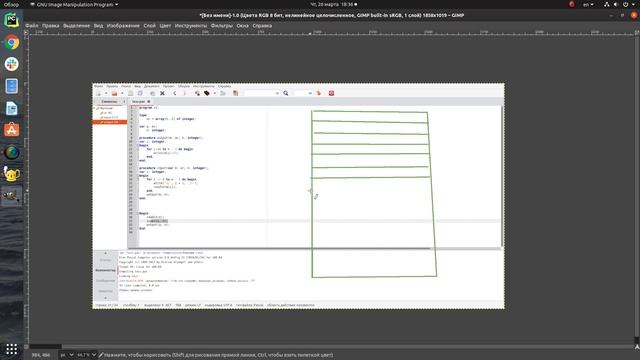Click the pointer coordinates readout in status bar

click(x=41, y=355)
